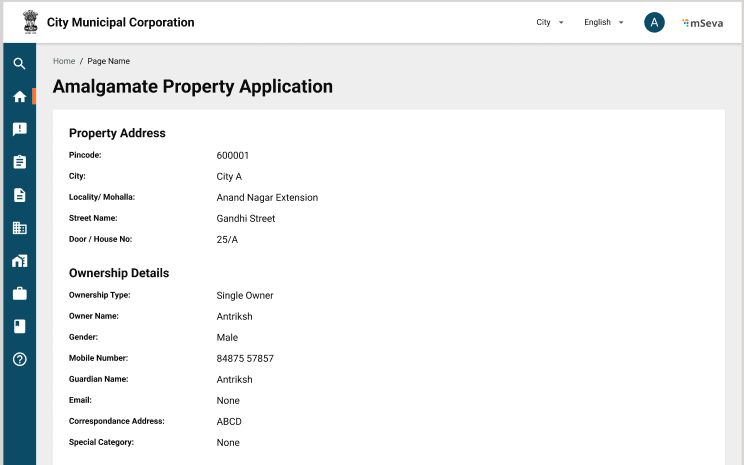
Task: Select the house-with-building property icon
Action: (19, 261)
